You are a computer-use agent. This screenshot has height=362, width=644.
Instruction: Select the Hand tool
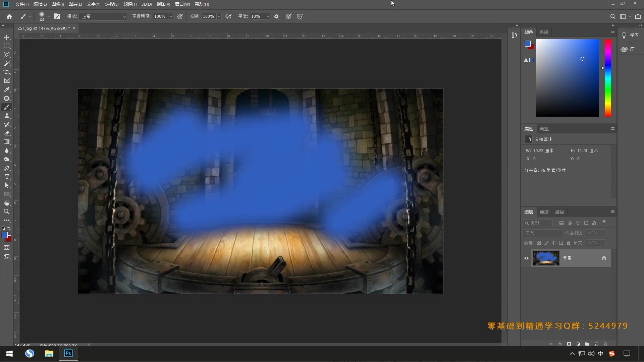[x=7, y=203]
